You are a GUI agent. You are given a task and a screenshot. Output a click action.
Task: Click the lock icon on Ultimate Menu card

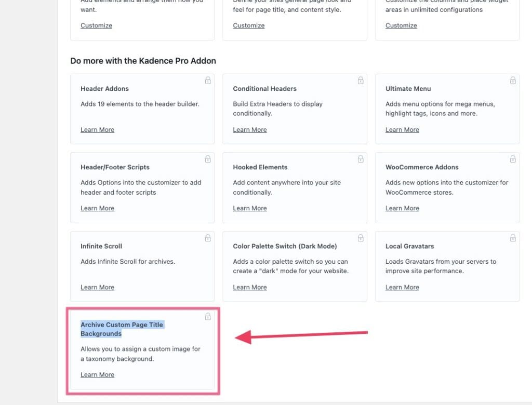tap(512, 80)
